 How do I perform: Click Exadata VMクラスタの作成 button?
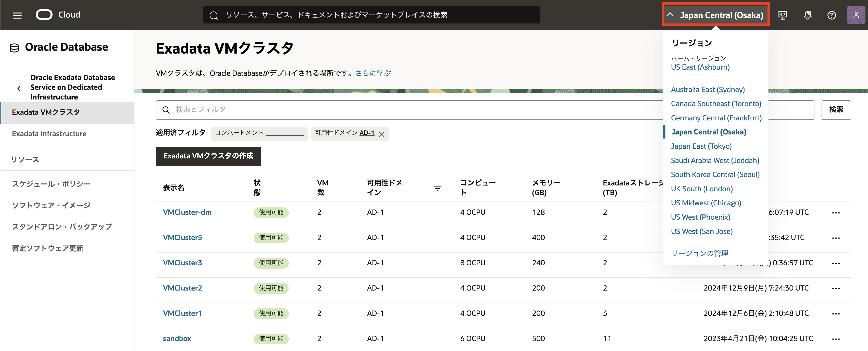[208, 156]
